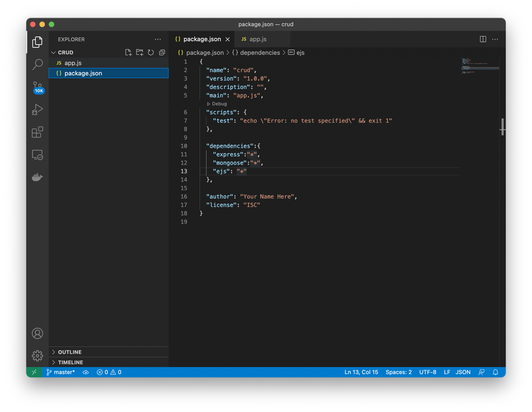Open the Extensions marketplace panel
This screenshot has width=532, height=412.
(37, 132)
